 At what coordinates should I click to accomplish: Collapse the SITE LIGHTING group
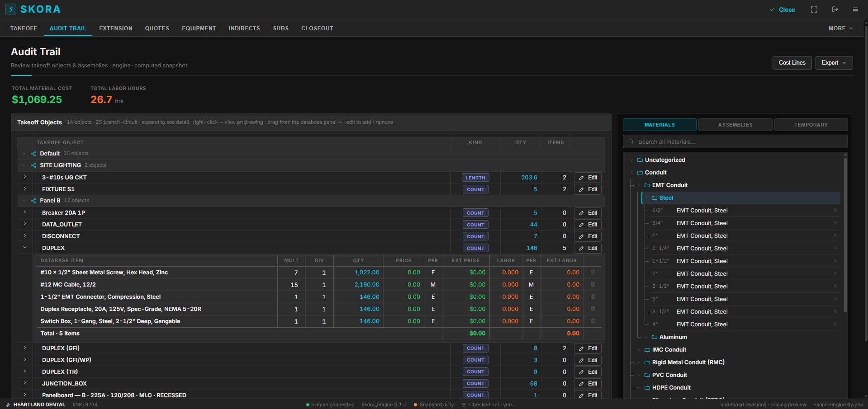[24, 165]
